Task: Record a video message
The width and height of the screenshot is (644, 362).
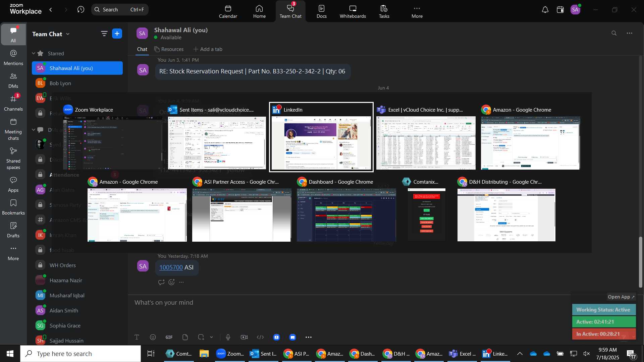Action: click(x=244, y=337)
